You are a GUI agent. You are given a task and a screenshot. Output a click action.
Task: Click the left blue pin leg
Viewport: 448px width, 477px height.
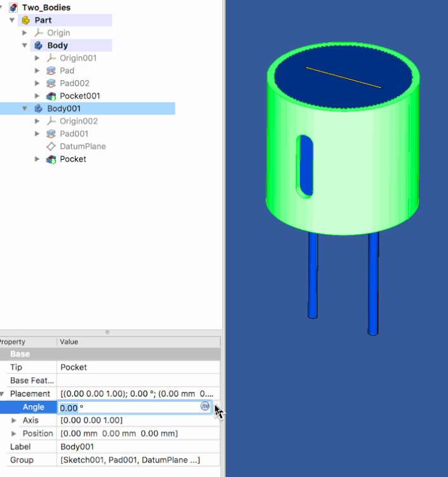pyautogui.click(x=313, y=275)
